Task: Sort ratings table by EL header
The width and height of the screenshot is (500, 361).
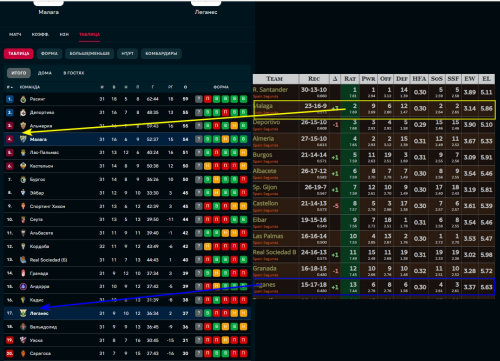Action: click(x=486, y=79)
